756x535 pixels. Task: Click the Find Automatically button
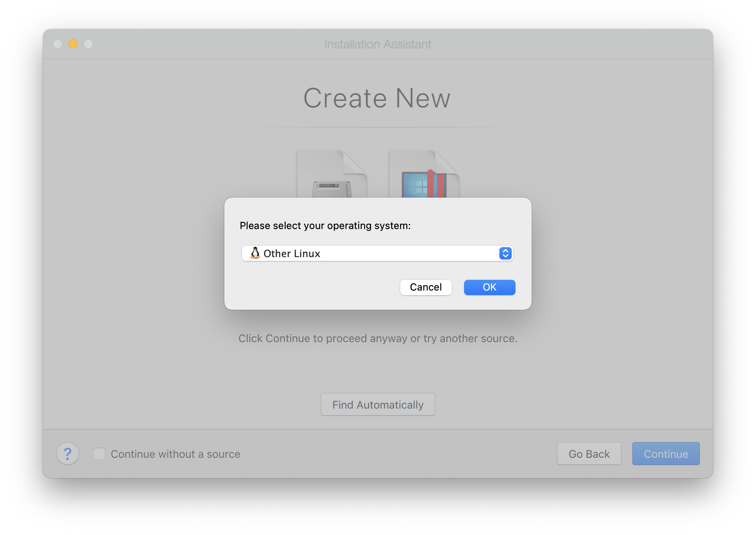coord(378,404)
